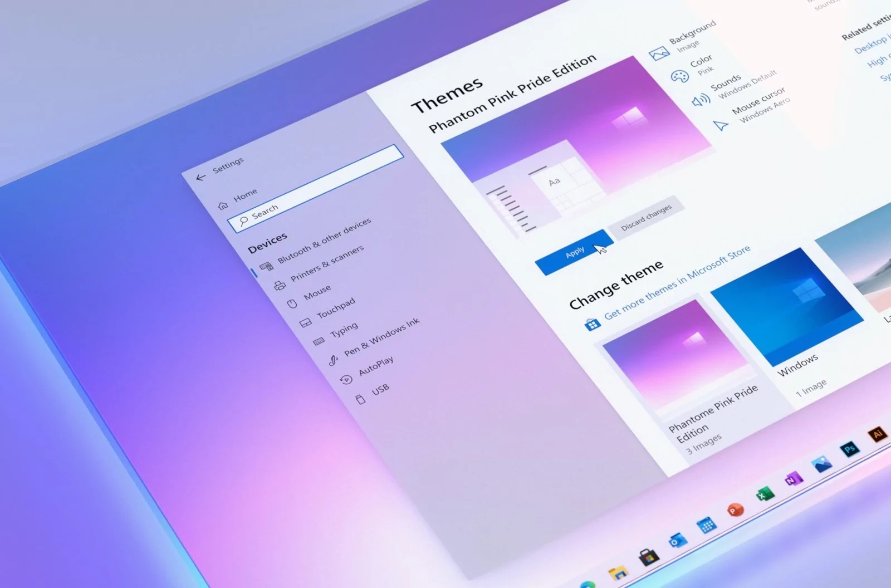
Task: Go to Home in the Settings sidebar
Action: coord(245,195)
